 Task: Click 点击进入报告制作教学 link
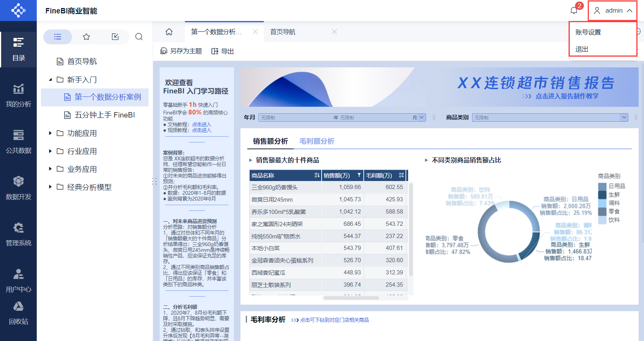pos(567,96)
